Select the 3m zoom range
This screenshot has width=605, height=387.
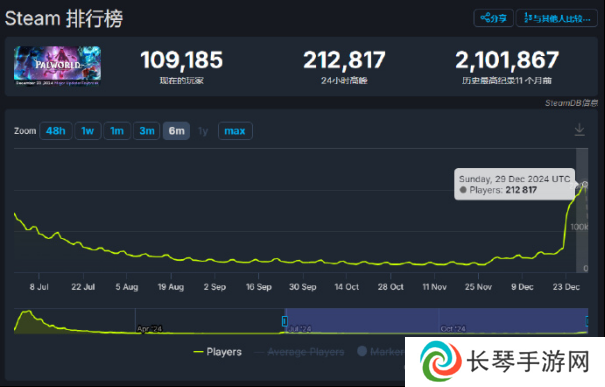pos(147,131)
